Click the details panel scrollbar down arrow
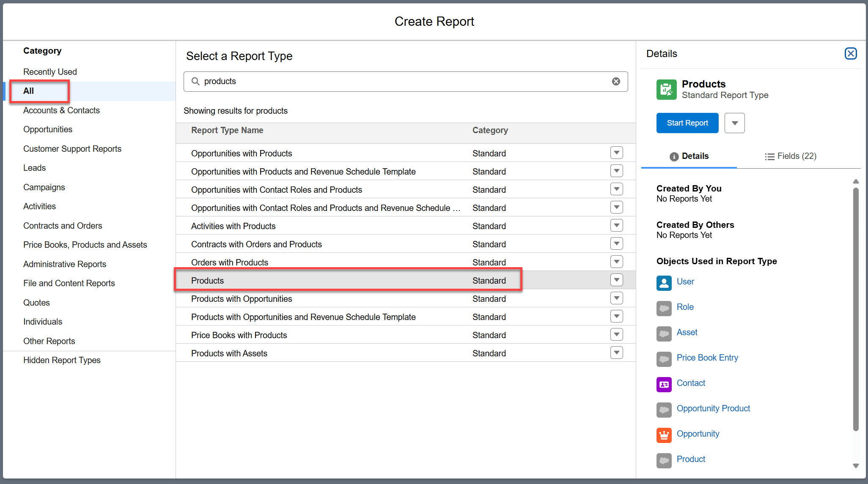868x484 pixels. pyautogui.click(x=856, y=465)
